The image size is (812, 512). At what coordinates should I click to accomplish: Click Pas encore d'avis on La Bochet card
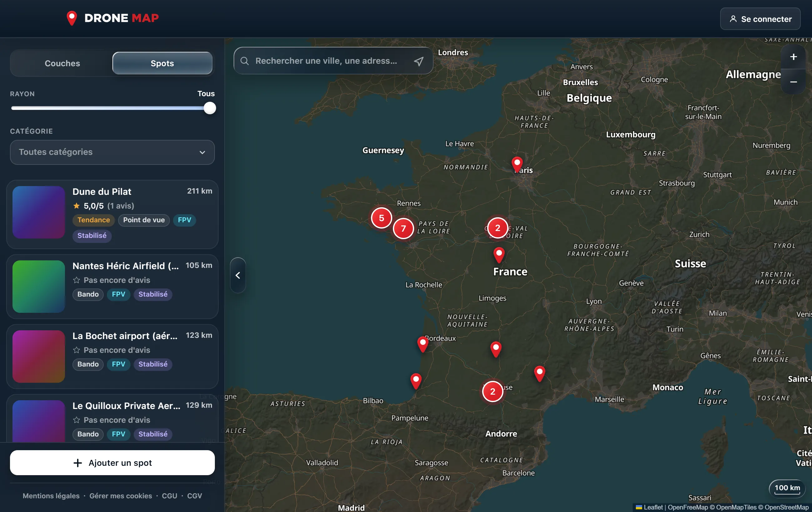tap(117, 350)
